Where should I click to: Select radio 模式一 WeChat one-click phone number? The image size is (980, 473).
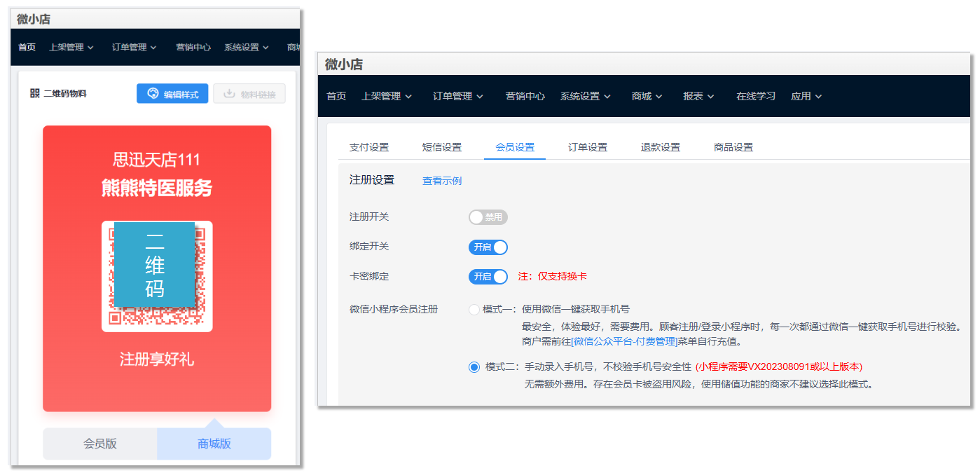point(474,309)
